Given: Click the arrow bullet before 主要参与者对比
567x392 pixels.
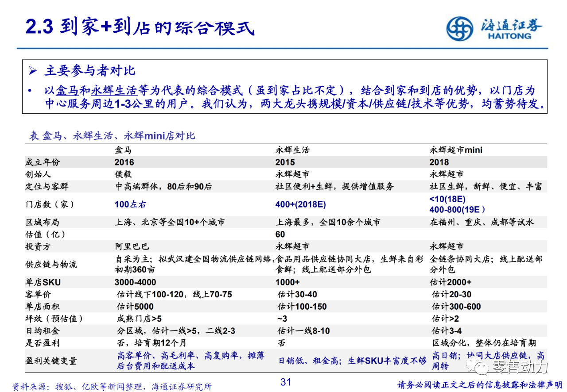Looking at the screenshot, I should (32, 71).
